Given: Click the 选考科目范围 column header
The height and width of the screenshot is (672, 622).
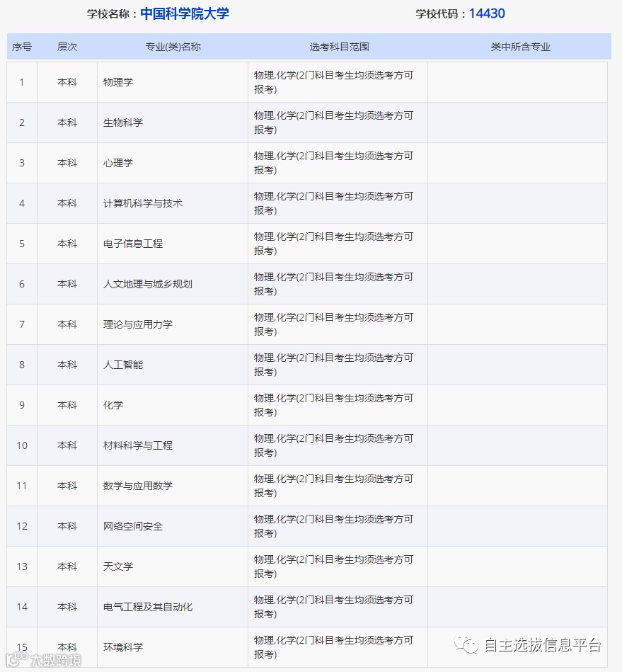Looking at the screenshot, I should (339, 47).
